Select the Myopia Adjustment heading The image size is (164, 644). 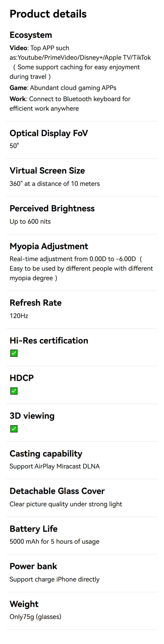(49, 246)
